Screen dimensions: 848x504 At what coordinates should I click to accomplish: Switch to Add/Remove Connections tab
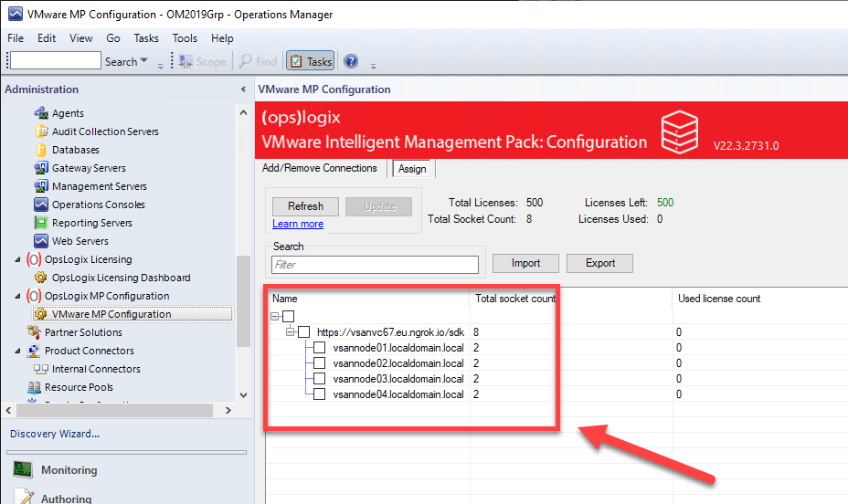click(320, 168)
